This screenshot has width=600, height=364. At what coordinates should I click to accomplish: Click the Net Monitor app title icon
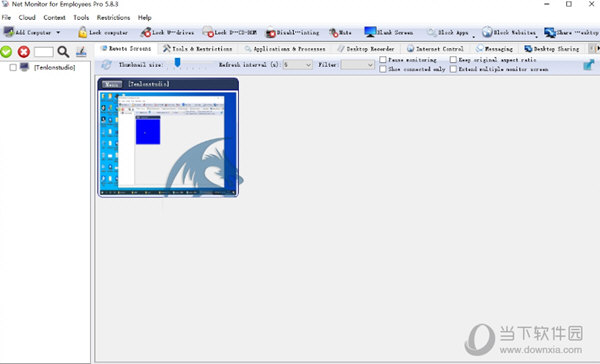coord(5,4)
